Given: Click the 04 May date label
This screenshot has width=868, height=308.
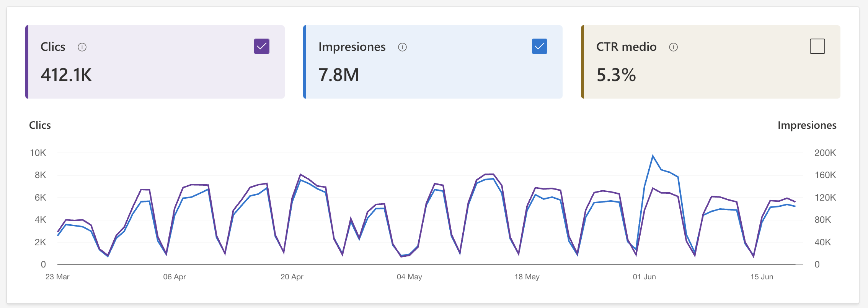Looking at the screenshot, I should (410, 277).
